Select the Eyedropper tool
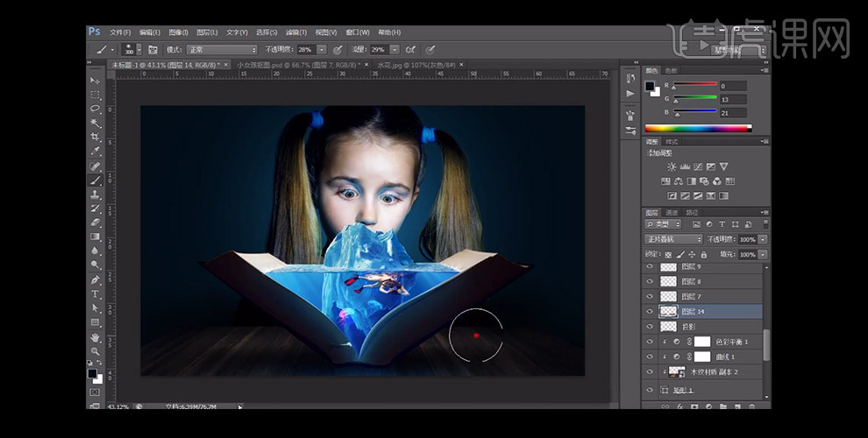 click(x=96, y=151)
